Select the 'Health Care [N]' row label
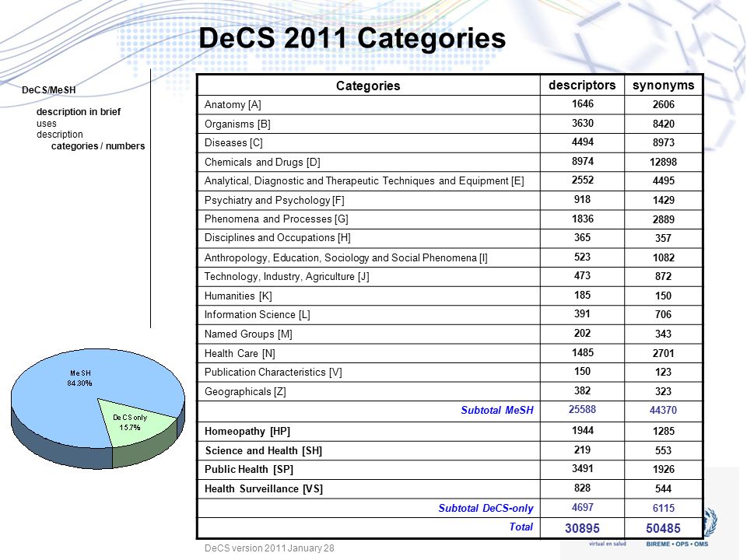747x560 pixels. [x=240, y=353]
